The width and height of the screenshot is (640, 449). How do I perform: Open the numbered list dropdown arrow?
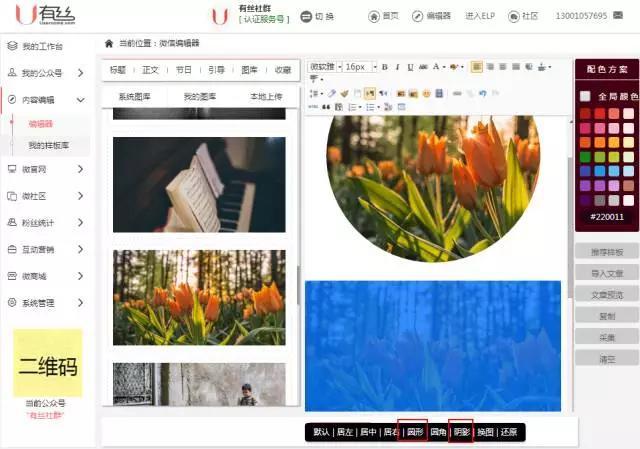[360, 107]
